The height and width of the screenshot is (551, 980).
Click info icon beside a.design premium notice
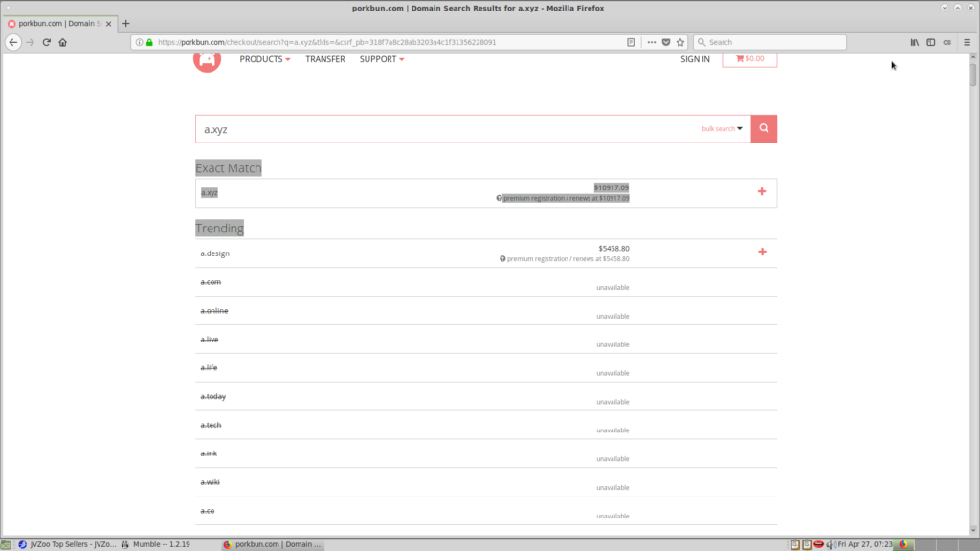502,258
